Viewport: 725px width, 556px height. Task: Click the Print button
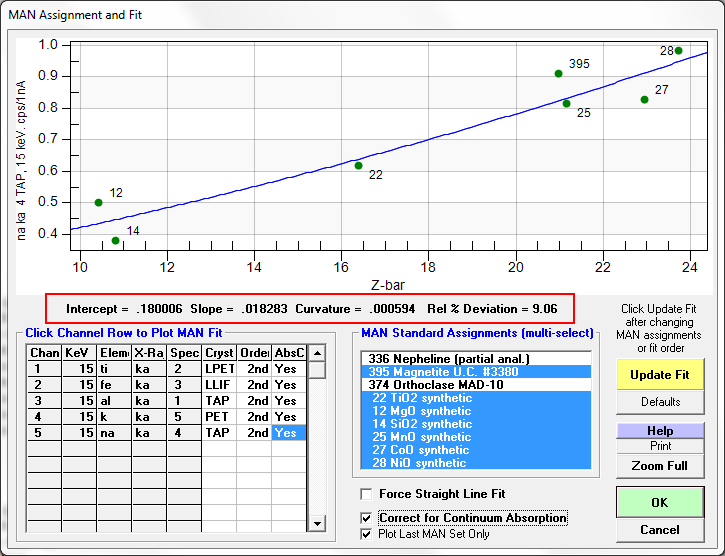[660, 446]
